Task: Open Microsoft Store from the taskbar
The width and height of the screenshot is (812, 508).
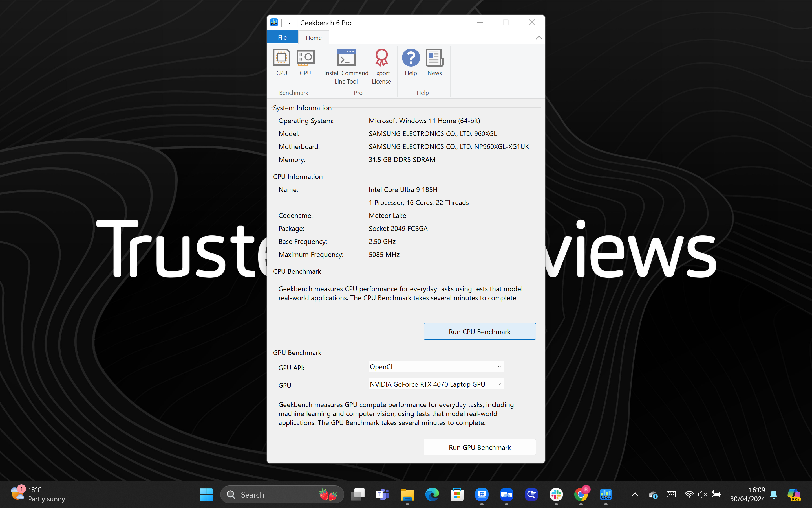Action: tap(457, 494)
